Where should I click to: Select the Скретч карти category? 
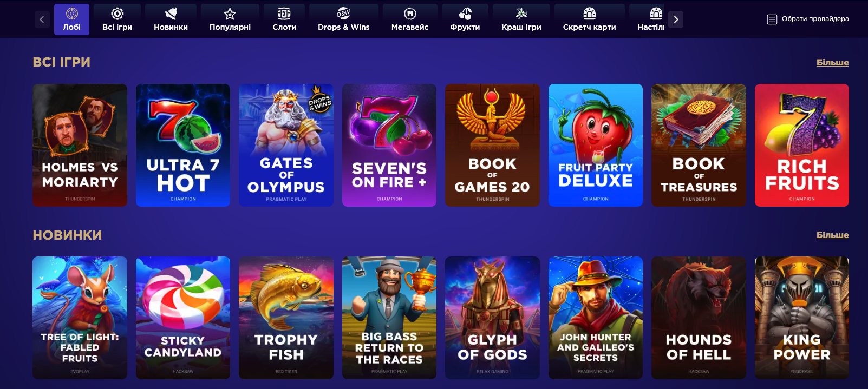[x=589, y=19]
